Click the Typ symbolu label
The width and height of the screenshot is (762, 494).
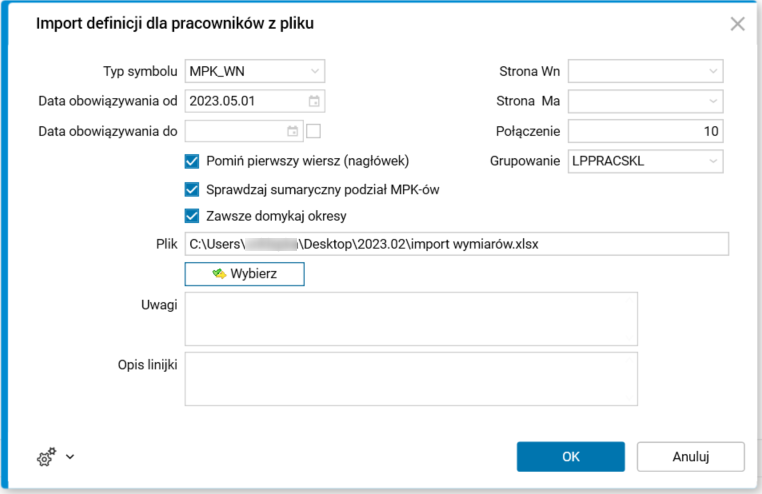pyautogui.click(x=140, y=71)
